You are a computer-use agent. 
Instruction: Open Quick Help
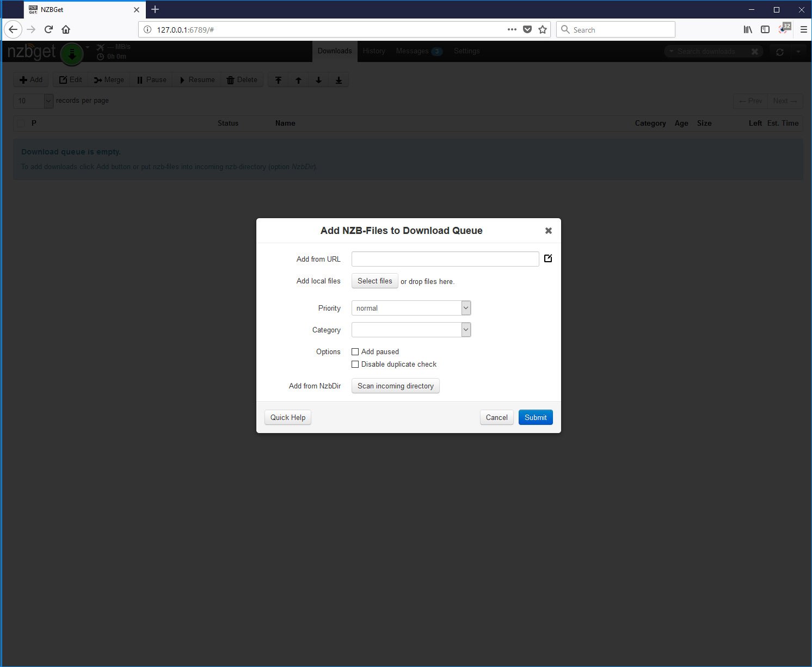click(288, 417)
